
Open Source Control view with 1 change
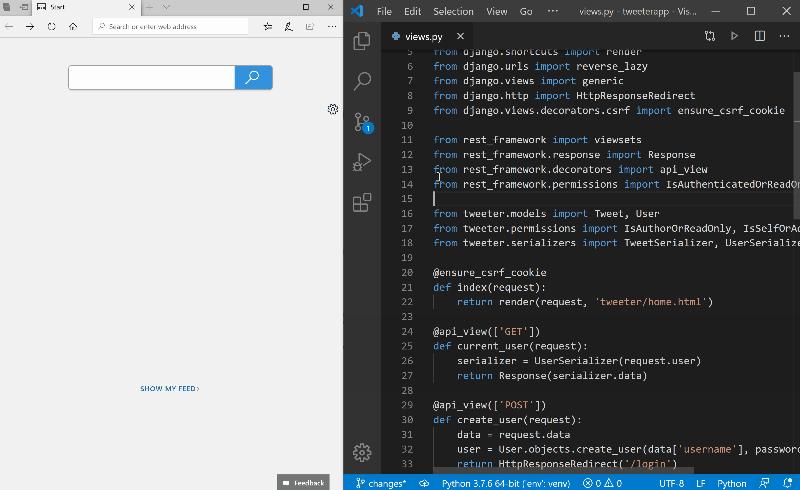(363, 122)
